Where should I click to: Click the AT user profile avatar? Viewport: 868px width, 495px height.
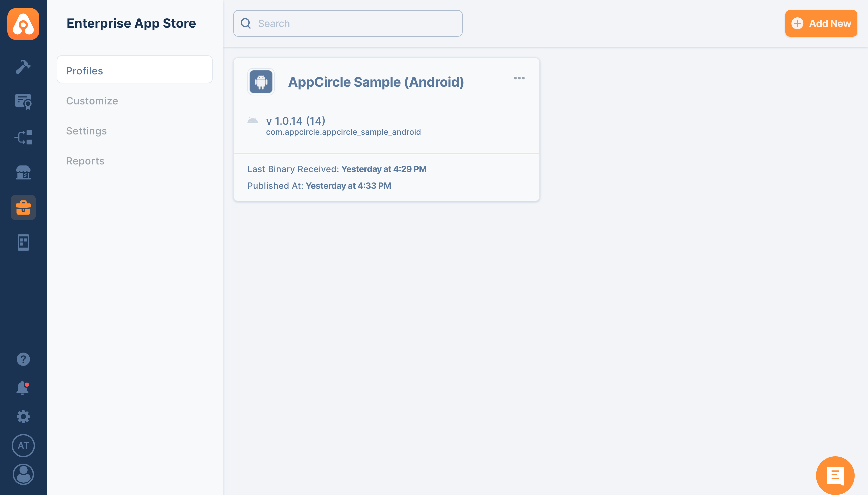click(x=23, y=445)
